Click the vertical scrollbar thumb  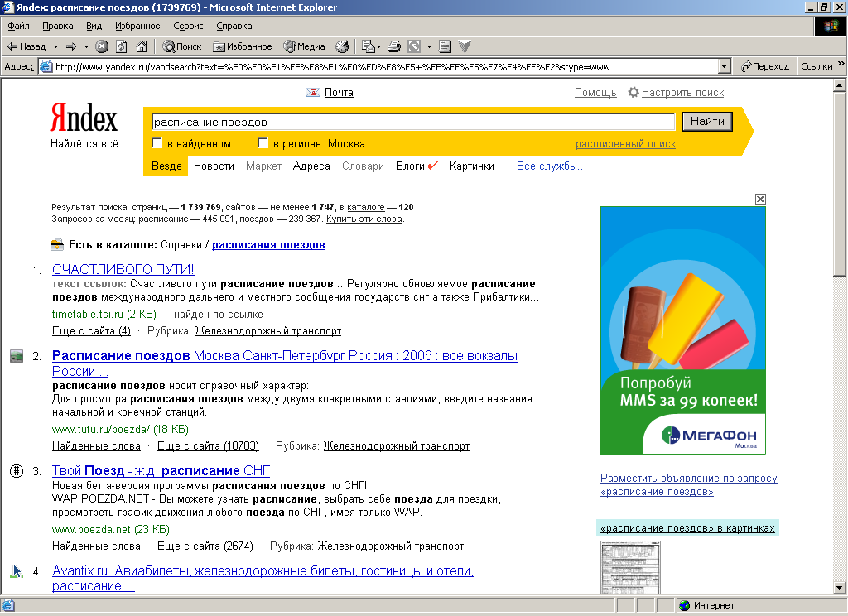[x=840, y=184]
